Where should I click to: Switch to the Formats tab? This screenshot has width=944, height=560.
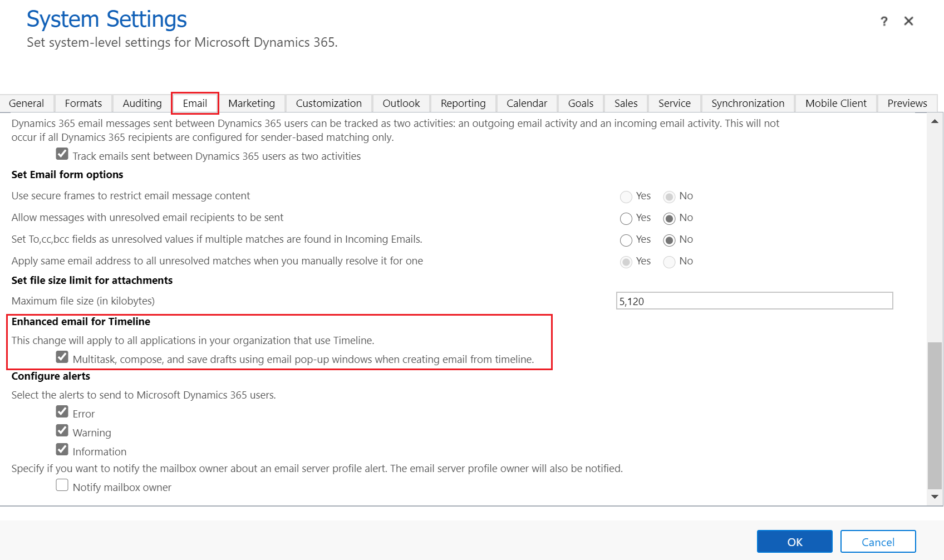point(83,103)
